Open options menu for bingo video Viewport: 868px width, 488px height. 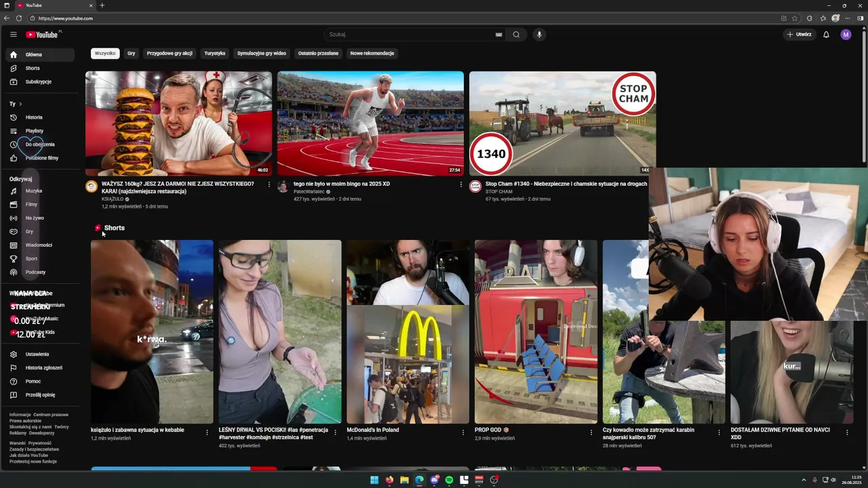(461, 184)
